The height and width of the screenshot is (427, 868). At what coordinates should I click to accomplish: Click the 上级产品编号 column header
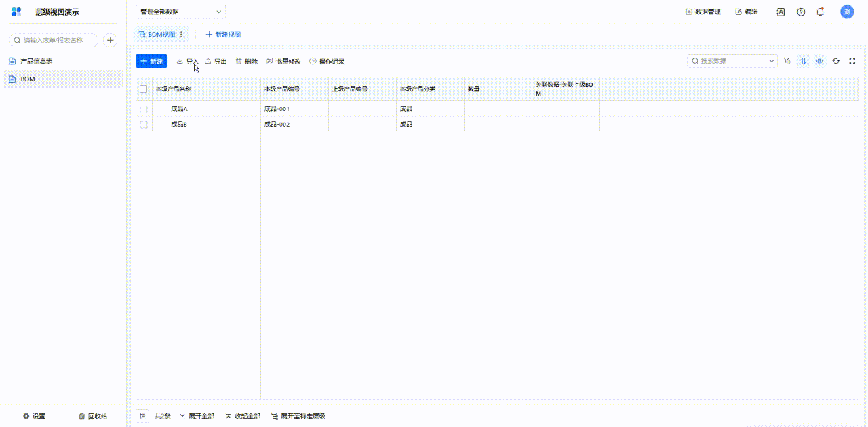point(362,89)
